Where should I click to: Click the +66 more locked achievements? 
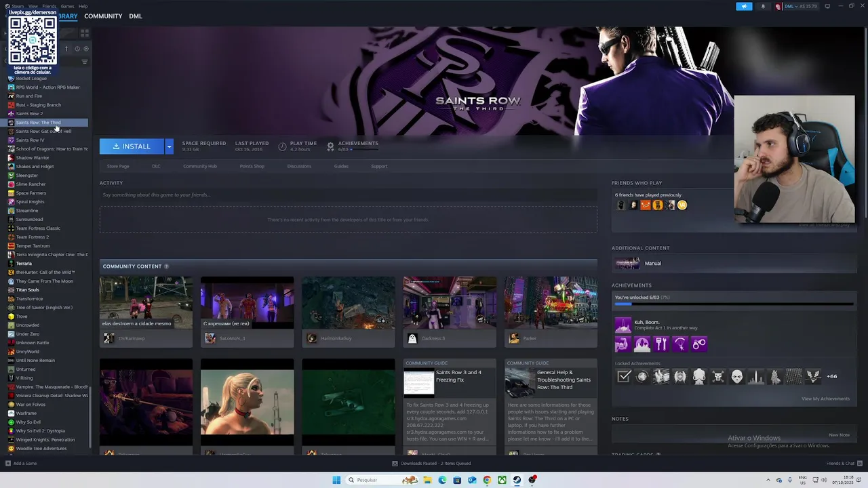pyautogui.click(x=831, y=376)
